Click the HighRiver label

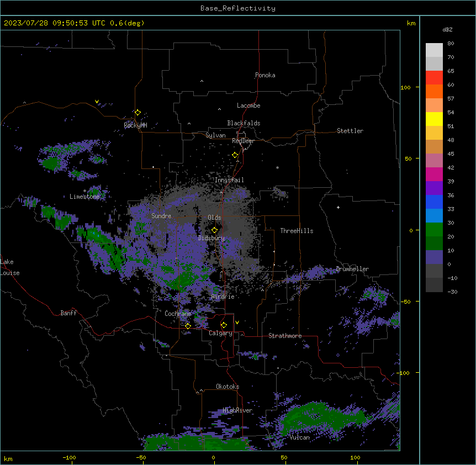click(x=237, y=410)
